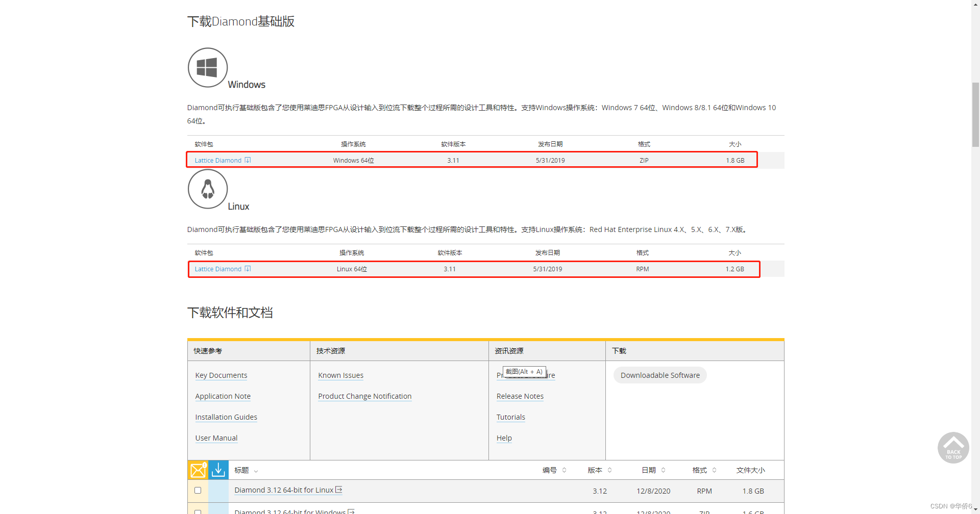The width and height of the screenshot is (980, 514).
Task: Click 12/8/2020 date in Diamond 3.12 Linux row
Action: 653,491
